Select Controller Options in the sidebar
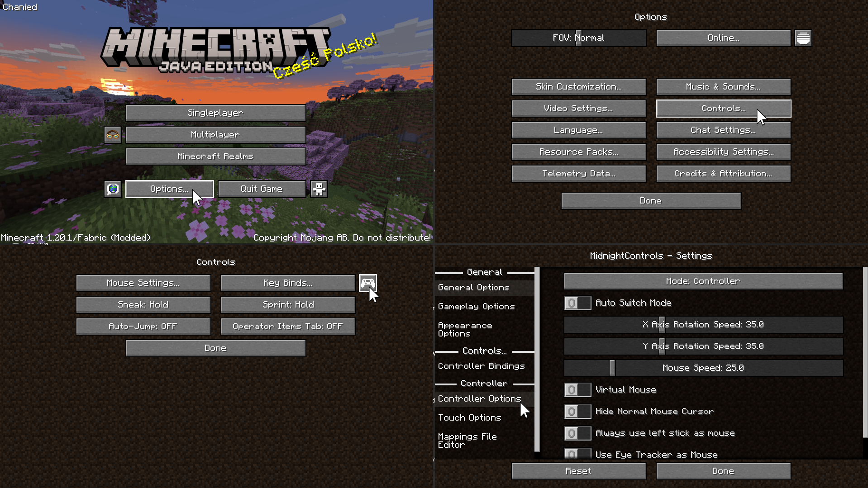 (x=484, y=399)
